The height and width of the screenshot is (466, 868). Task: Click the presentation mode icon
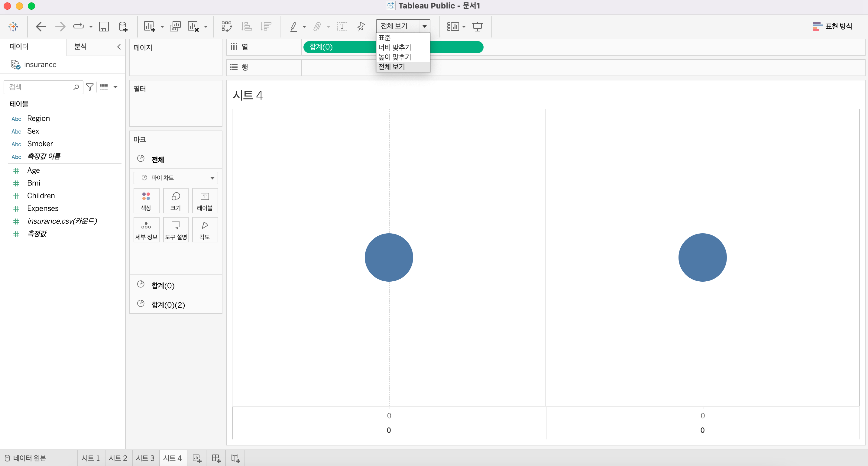point(477,26)
